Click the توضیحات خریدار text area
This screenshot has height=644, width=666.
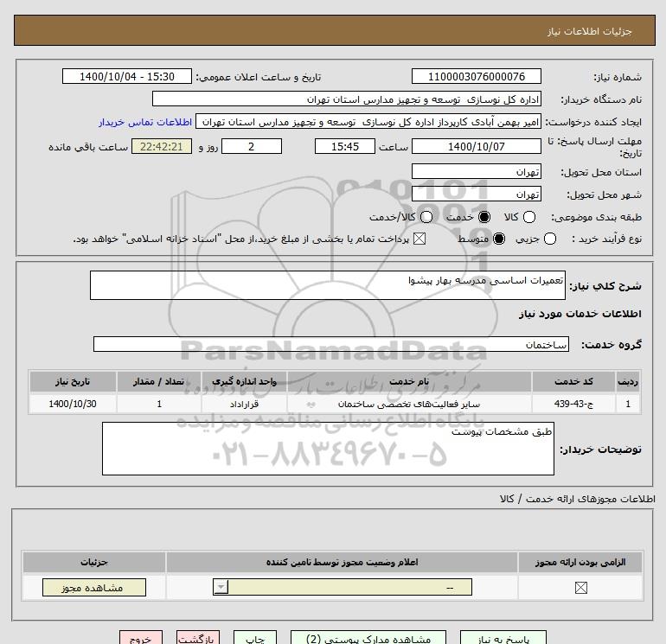tap(328, 449)
